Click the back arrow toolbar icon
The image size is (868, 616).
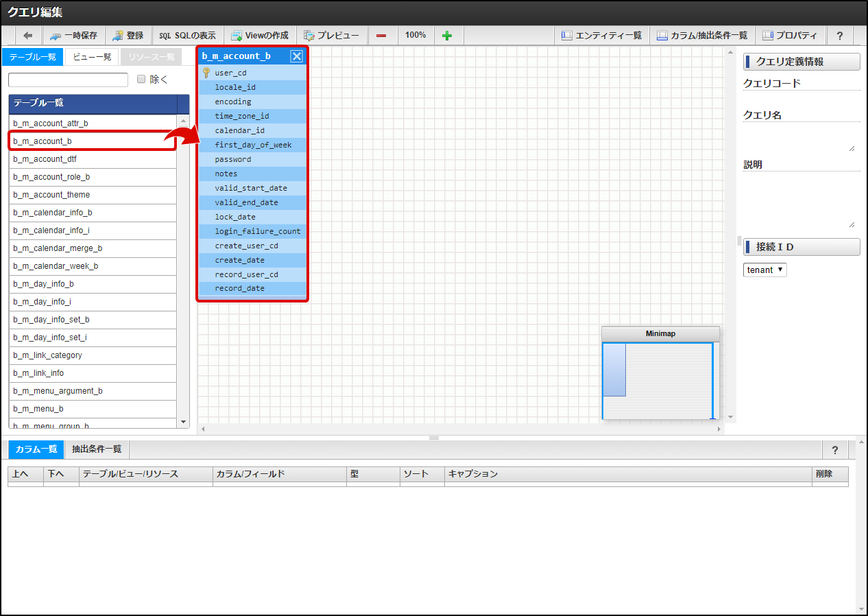point(28,36)
